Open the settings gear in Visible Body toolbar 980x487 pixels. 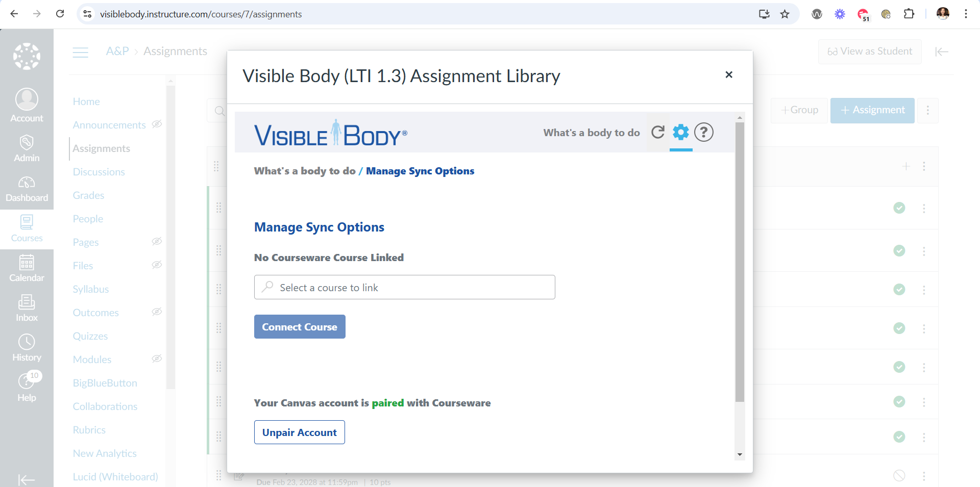pyautogui.click(x=680, y=132)
